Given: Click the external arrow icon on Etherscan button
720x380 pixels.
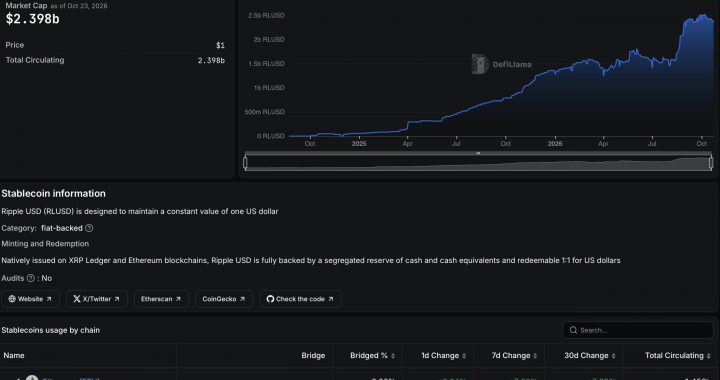Looking at the screenshot, I should [178, 299].
